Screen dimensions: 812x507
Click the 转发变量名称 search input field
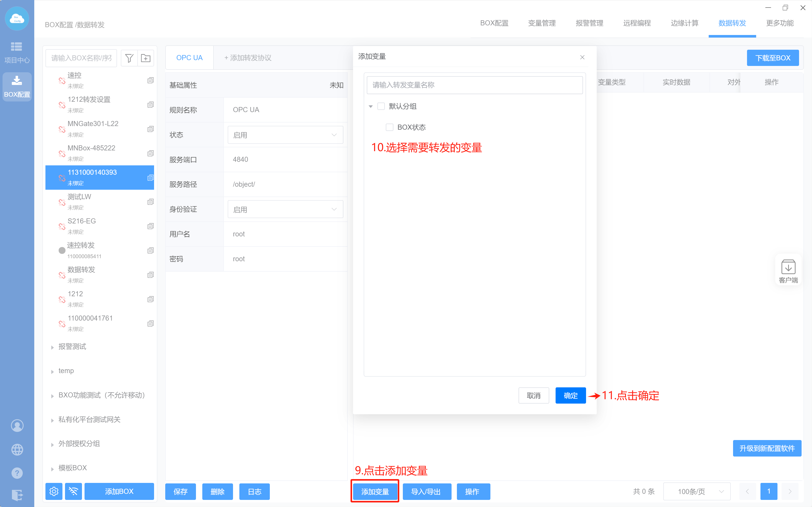tap(474, 85)
